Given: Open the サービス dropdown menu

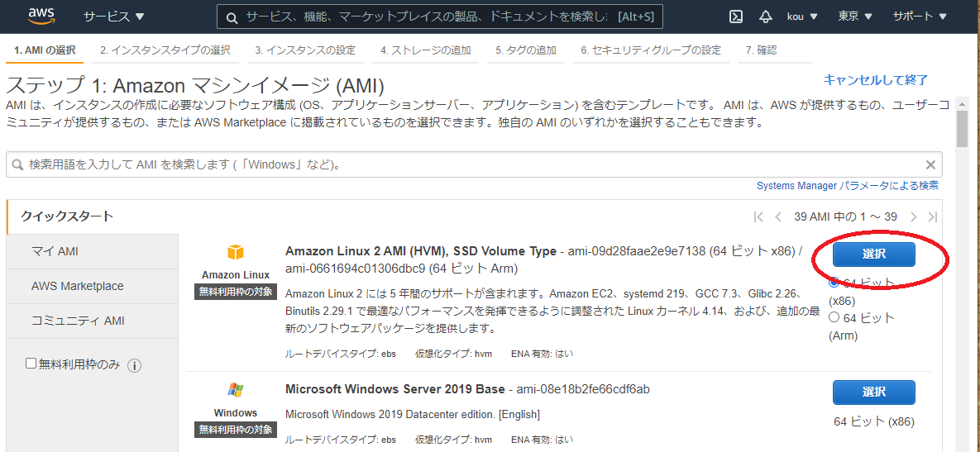Looking at the screenshot, I should point(114,17).
